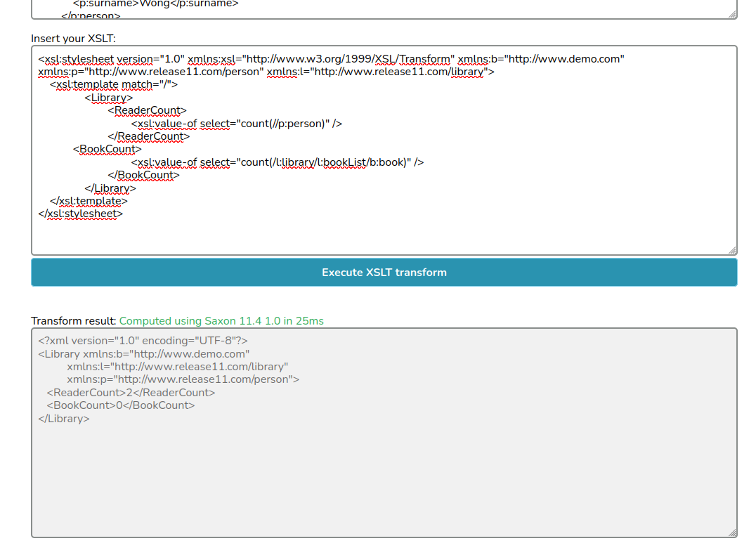Viewport: 756px width, 555px height.
Task: Click the closing xsl:template tag
Action: coord(89,201)
